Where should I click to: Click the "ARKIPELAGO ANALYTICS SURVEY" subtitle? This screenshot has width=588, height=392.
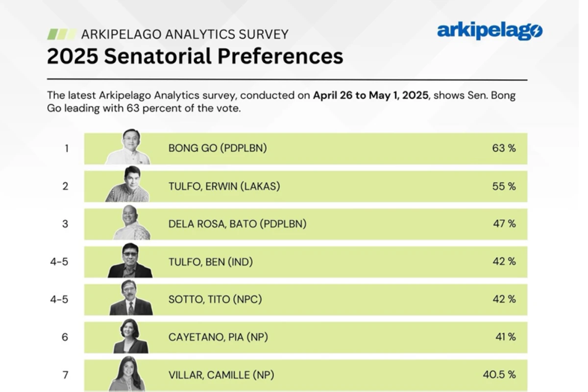(x=185, y=34)
